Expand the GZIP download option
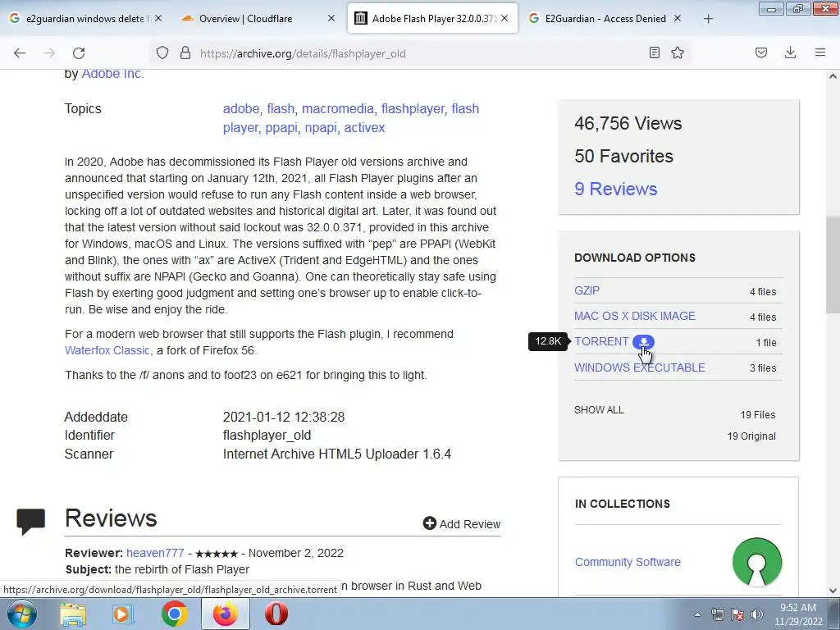 point(587,290)
